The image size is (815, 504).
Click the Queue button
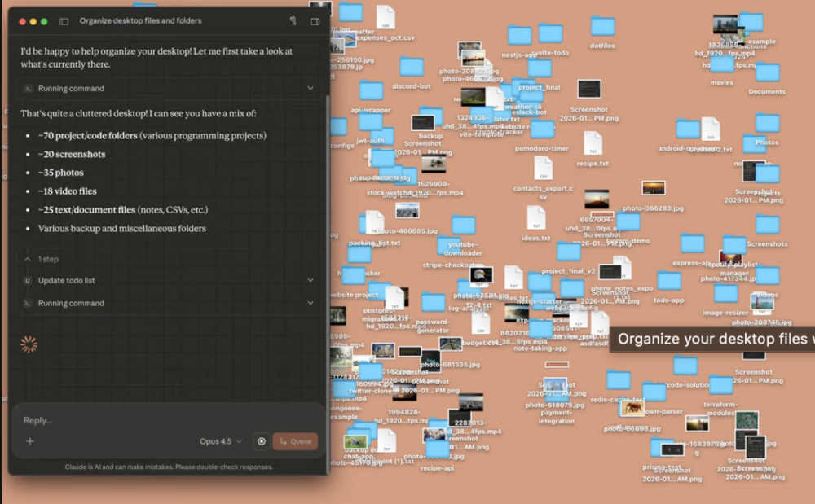click(295, 441)
